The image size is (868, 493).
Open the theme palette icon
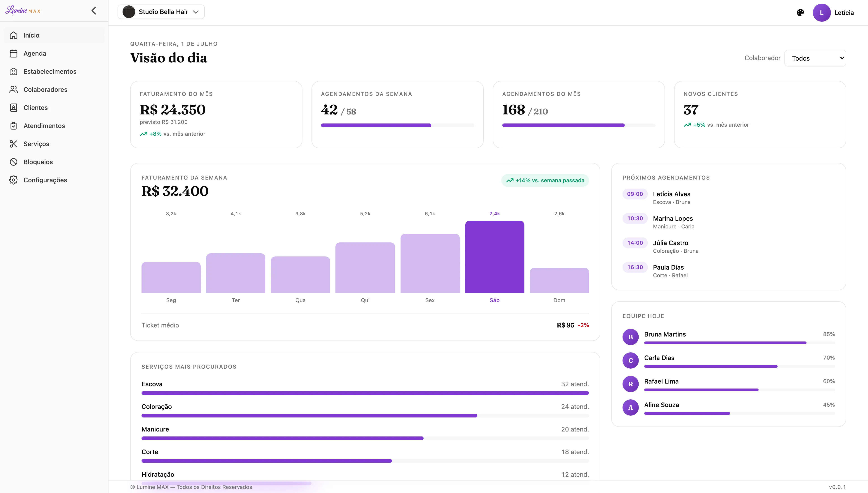(x=800, y=13)
